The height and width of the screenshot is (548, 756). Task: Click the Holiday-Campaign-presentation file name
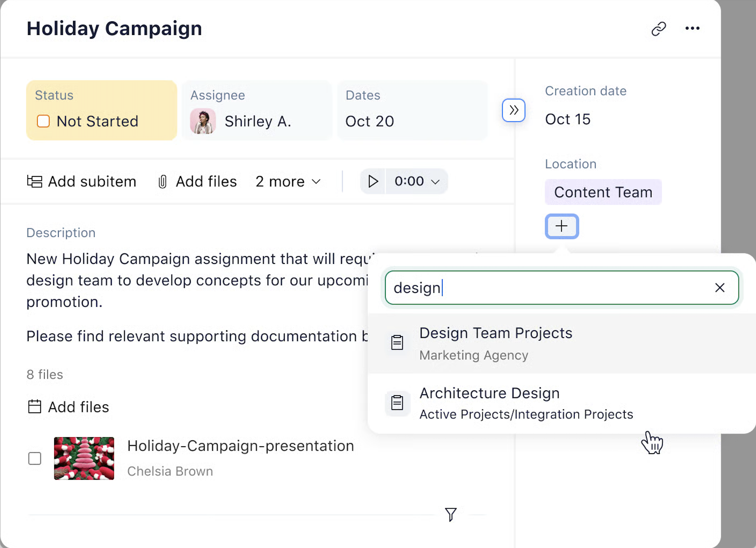pyautogui.click(x=241, y=446)
